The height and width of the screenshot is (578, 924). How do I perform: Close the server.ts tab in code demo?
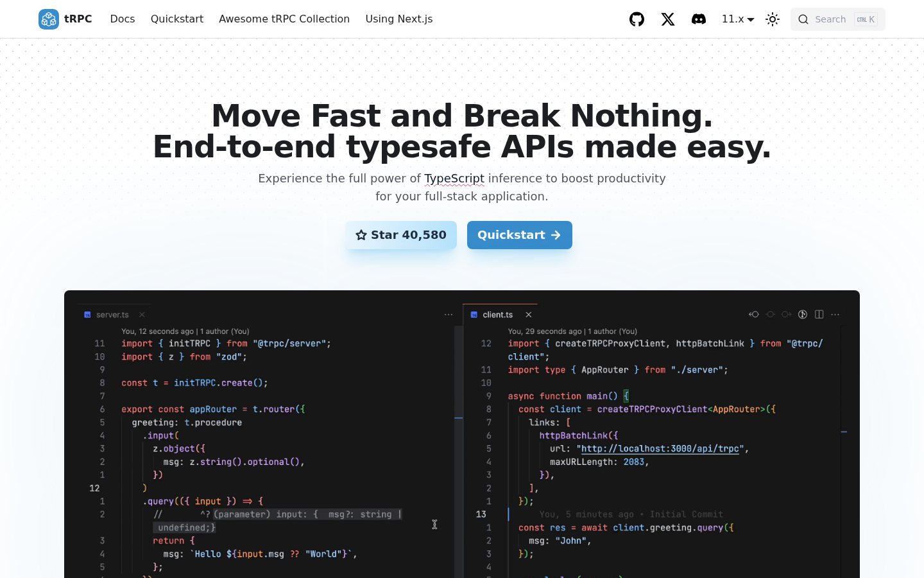142,315
